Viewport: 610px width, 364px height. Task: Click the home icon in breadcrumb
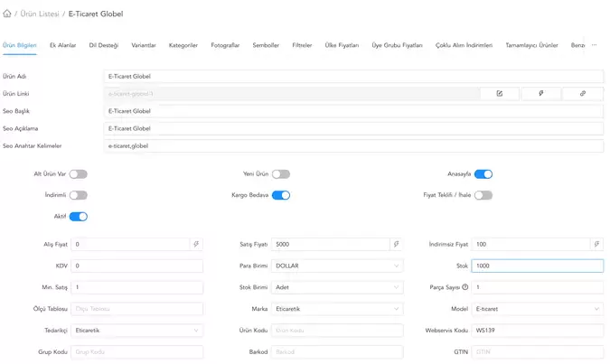click(7, 14)
